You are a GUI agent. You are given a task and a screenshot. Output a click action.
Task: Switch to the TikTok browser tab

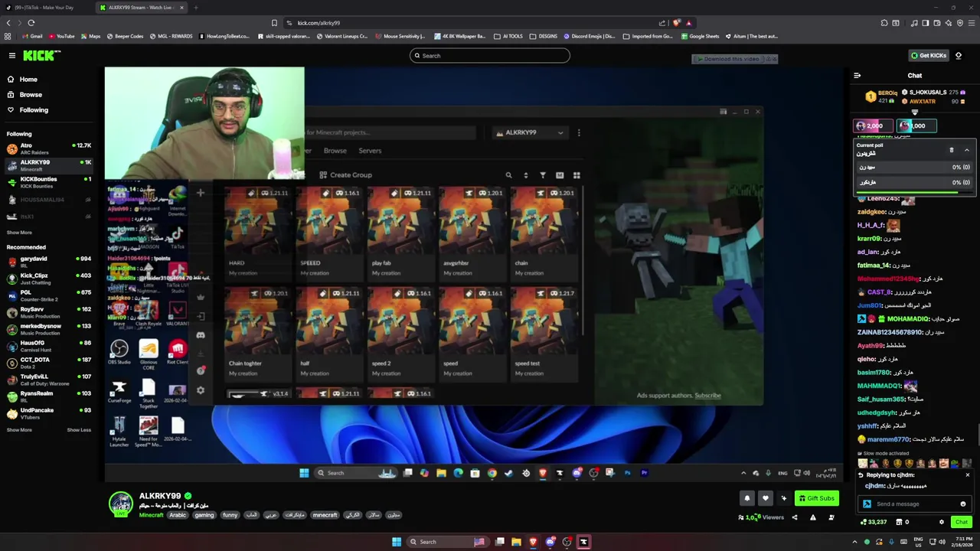(x=46, y=8)
